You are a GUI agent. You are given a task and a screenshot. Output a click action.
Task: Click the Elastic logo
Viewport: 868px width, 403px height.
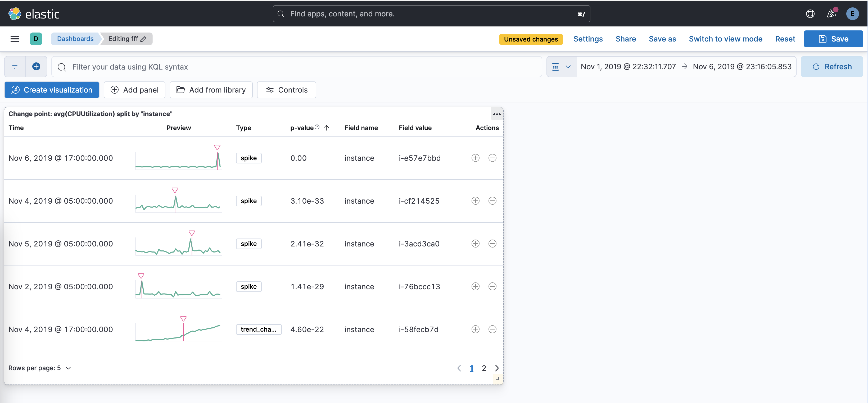coord(34,14)
